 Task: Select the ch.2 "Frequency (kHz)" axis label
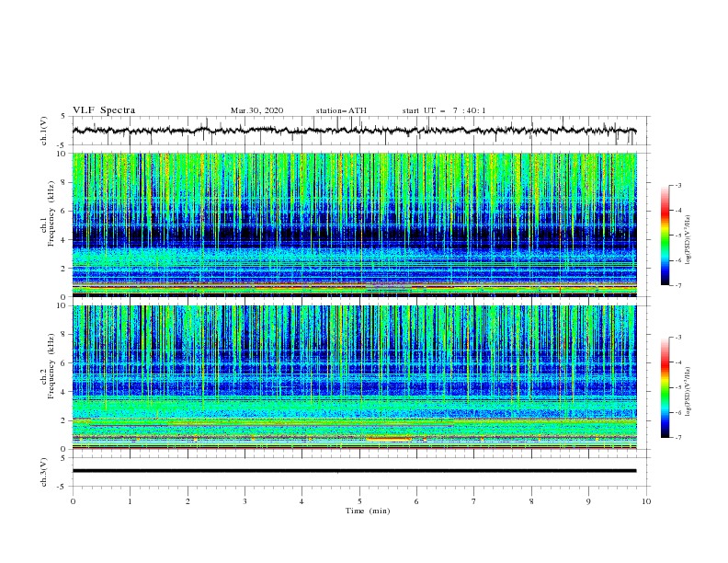(x=51, y=365)
